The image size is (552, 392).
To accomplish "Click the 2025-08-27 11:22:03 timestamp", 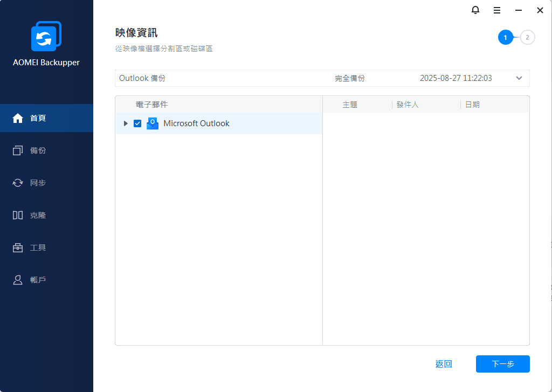I will coord(456,78).
